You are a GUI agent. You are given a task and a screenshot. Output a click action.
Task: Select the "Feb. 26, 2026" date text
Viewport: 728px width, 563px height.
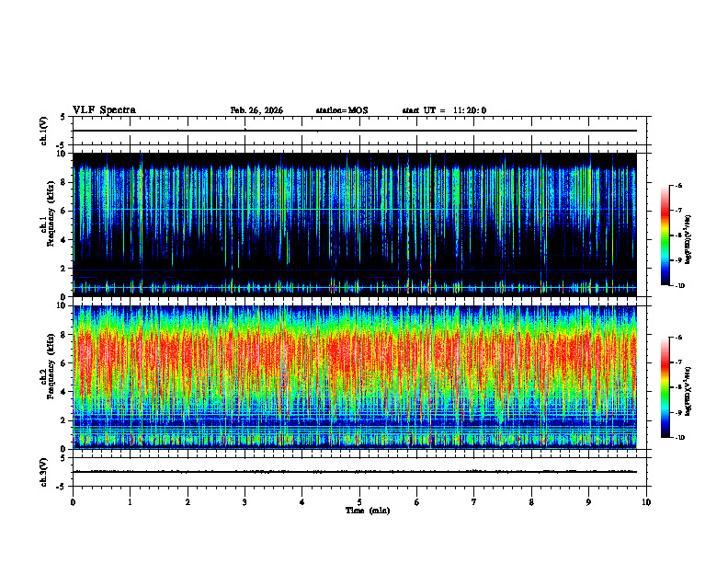256,110
